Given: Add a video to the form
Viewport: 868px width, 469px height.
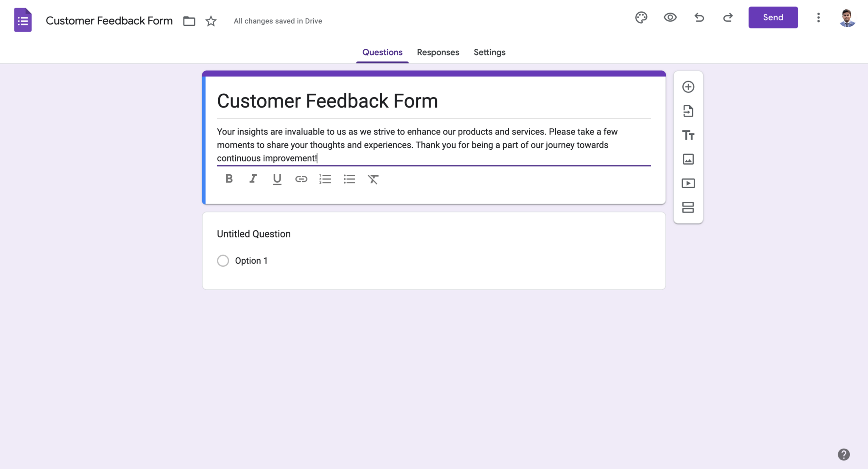Looking at the screenshot, I should click(x=688, y=183).
